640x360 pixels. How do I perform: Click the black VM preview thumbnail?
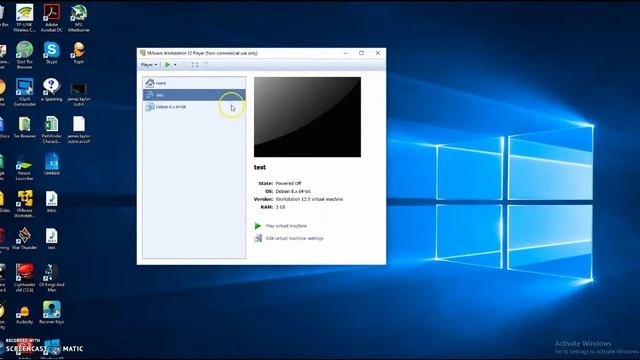[x=307, y=117]
